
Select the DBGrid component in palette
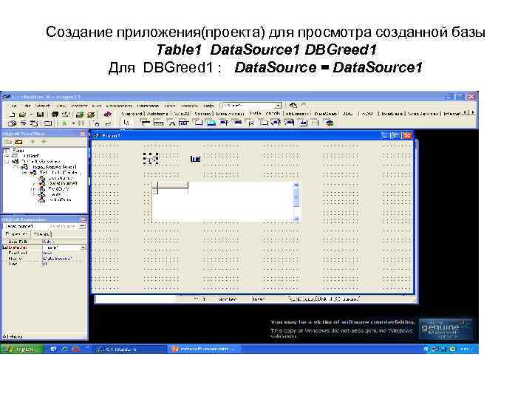point(146,123)
